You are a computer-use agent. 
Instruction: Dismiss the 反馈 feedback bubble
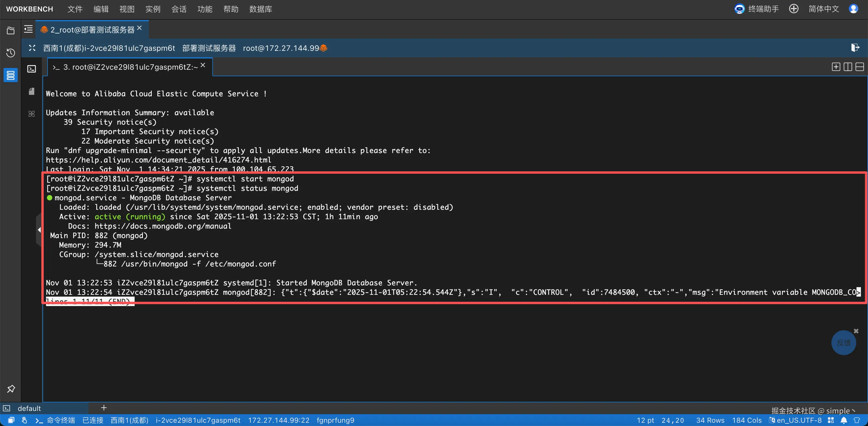click(x=856, y=331)
